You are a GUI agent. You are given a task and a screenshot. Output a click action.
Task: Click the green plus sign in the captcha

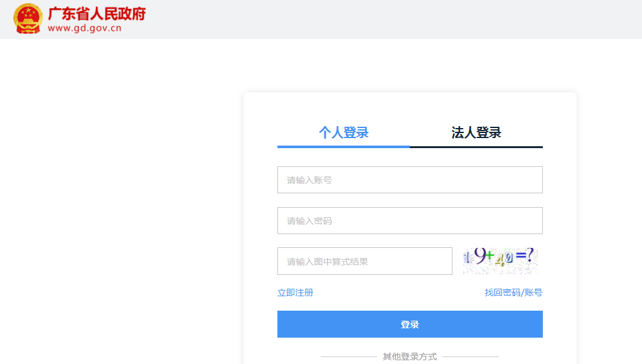click(490, 256)
